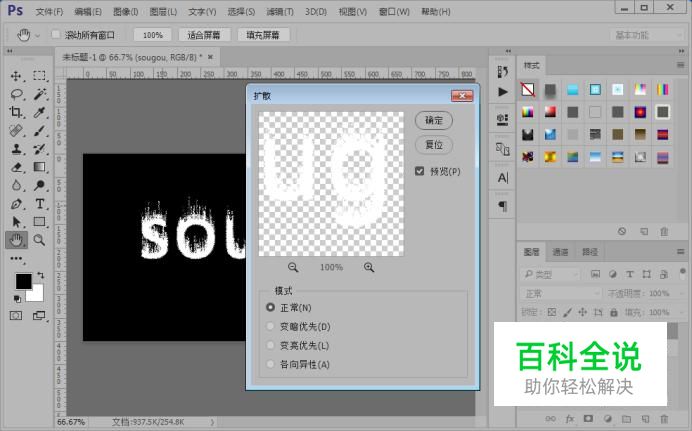This screenshot has width=692, height=431.
Task: Toggle lock transparent pixels icon
Action: (x=552, y=312)
